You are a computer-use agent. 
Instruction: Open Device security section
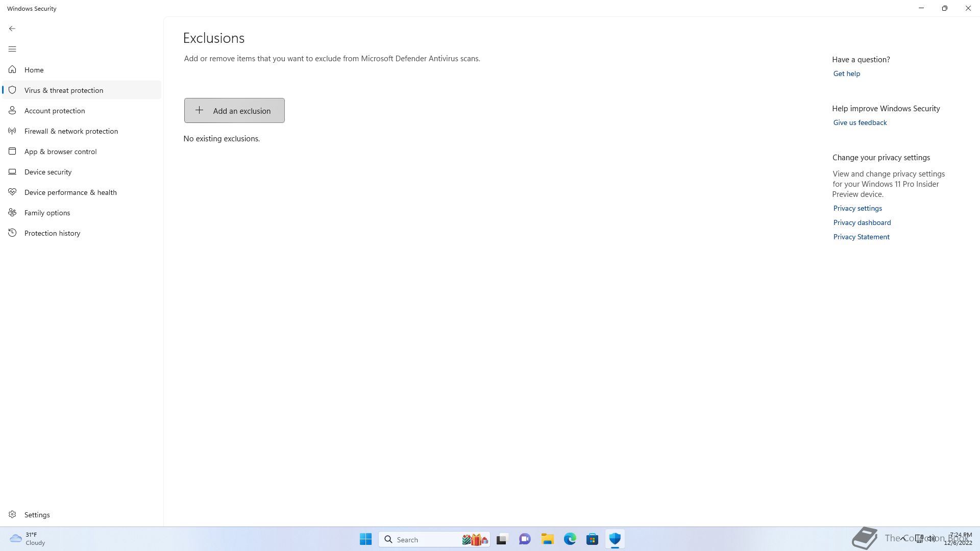[x=82, y=171]
